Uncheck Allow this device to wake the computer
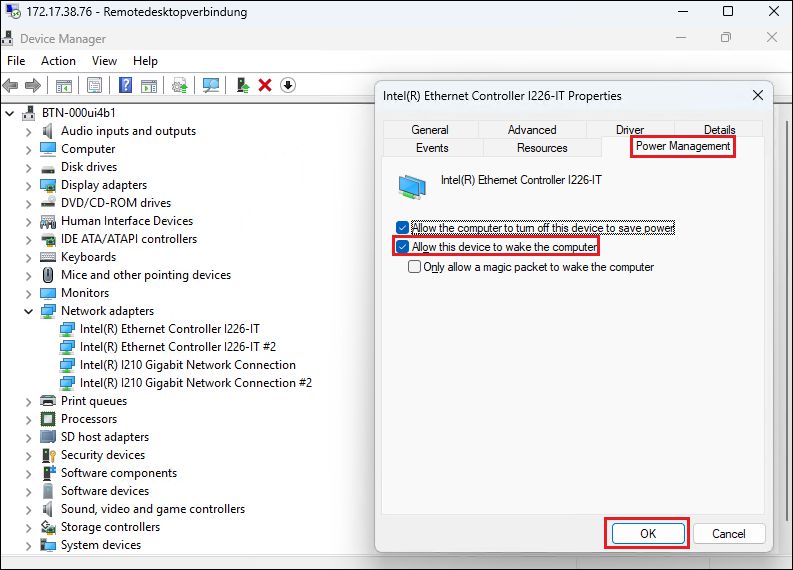 click(x=403, y=247)
